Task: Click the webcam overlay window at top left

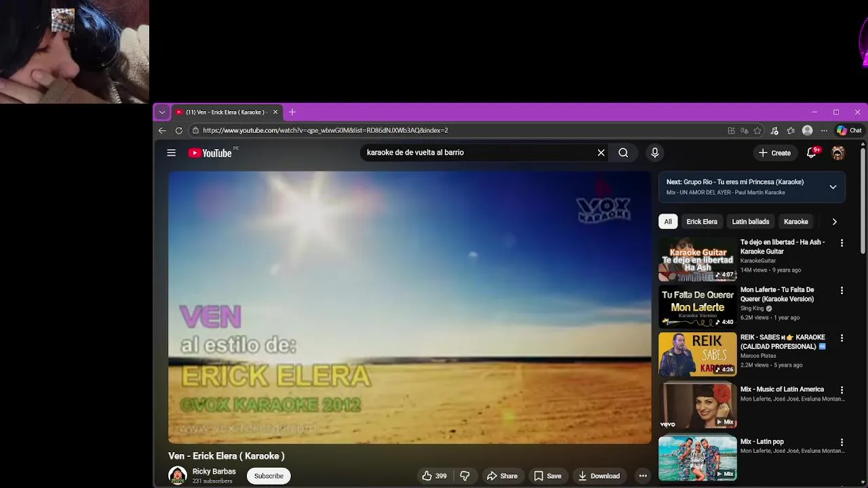Action: [75, 52]
